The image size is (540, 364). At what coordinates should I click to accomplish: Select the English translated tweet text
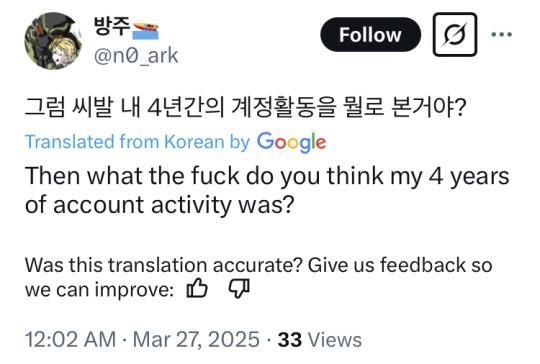[267, 190]
